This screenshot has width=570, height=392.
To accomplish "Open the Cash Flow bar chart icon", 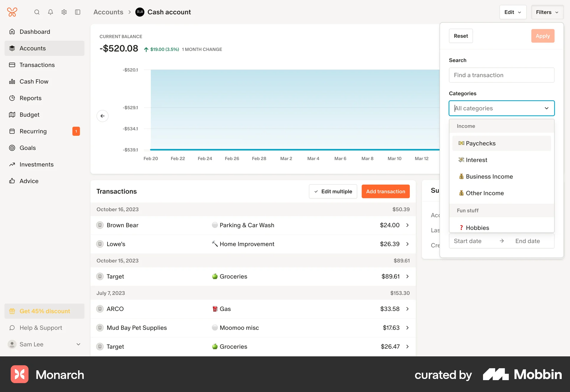I will click(12, 81).
